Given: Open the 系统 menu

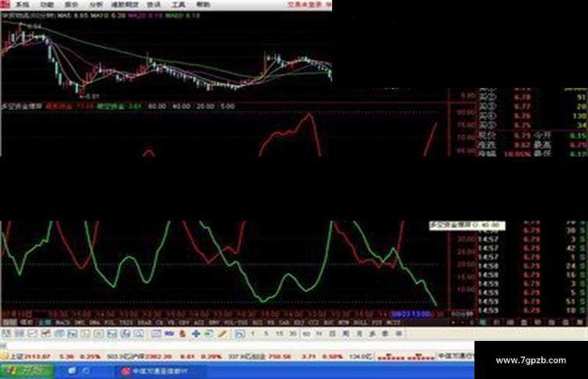Looking at the screenshot, I should [x=22, y=5].
